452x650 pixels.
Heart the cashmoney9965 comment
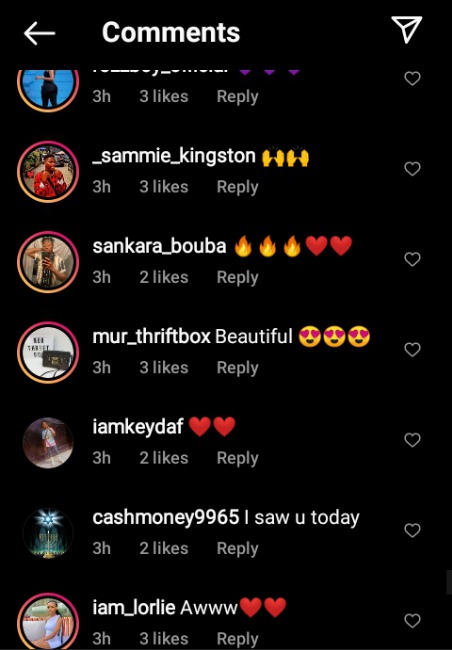[x=412, y=530]
